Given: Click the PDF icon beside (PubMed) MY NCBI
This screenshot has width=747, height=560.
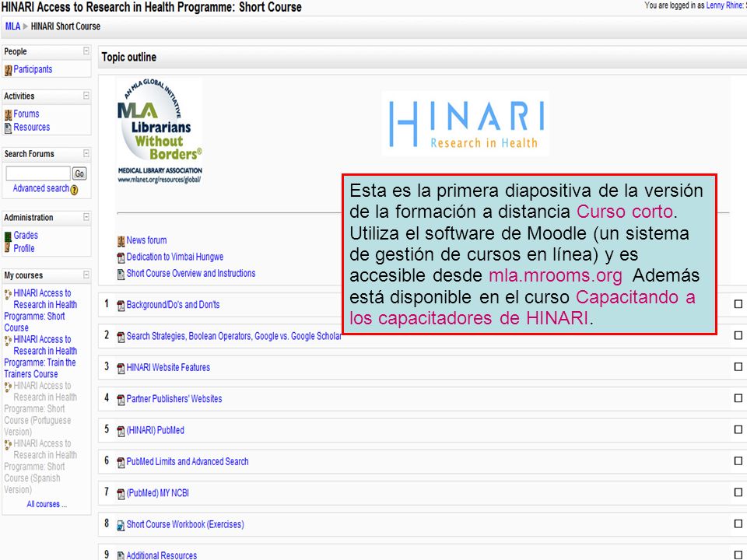Looking at the screenshot, I should coord(121,495).
